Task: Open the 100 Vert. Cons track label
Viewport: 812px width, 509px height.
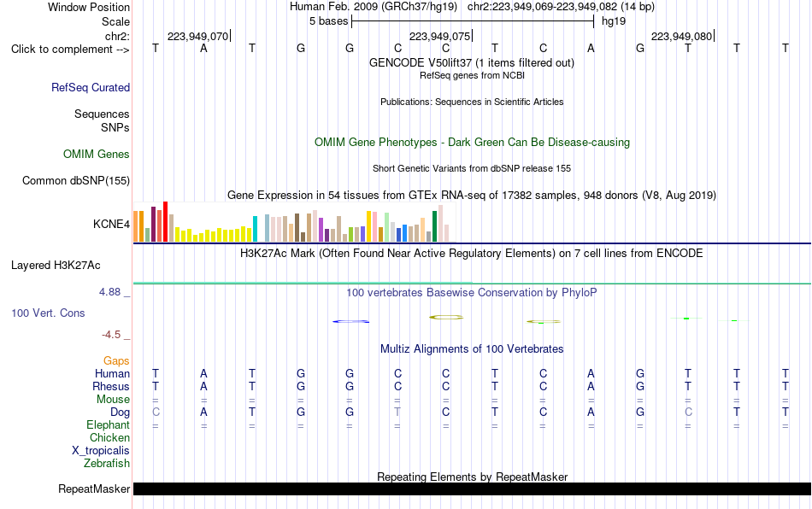Action: click(48, 313)
